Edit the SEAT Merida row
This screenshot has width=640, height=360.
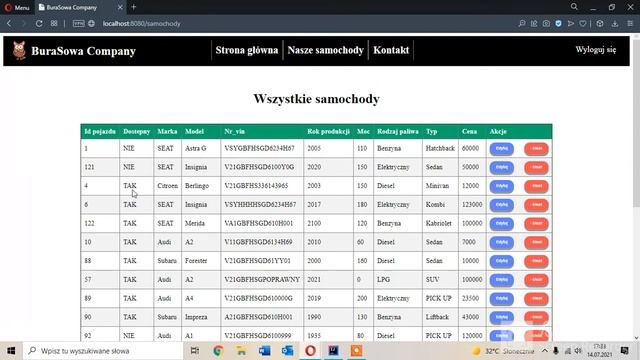pyautogui.click(x=502, y=224)
